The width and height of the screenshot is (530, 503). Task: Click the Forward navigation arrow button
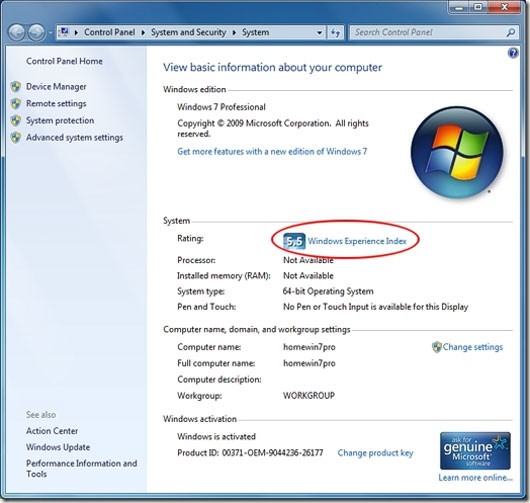tap(36, 32)
